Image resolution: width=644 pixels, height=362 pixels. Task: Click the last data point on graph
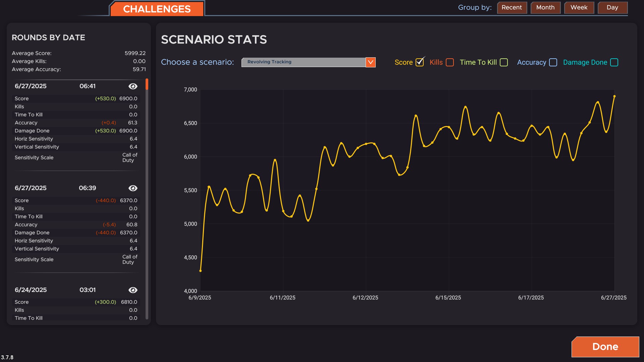click(x=614, y=96)
